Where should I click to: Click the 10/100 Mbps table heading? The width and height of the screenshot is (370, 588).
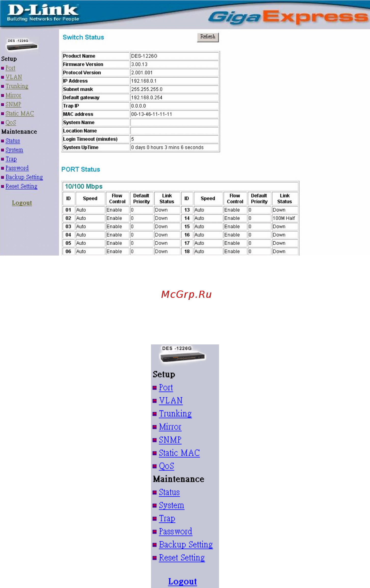tap(84, 187)
